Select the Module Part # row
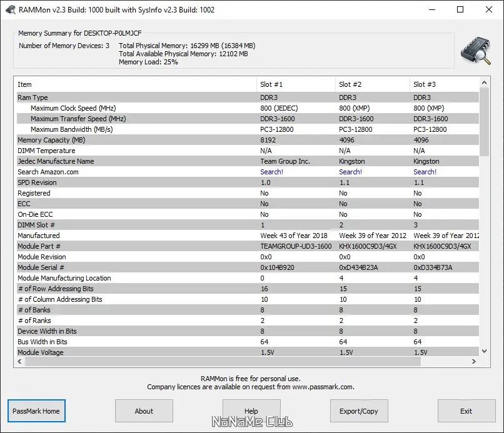Viewport: 504px width, 433px height. click(248, 246)
